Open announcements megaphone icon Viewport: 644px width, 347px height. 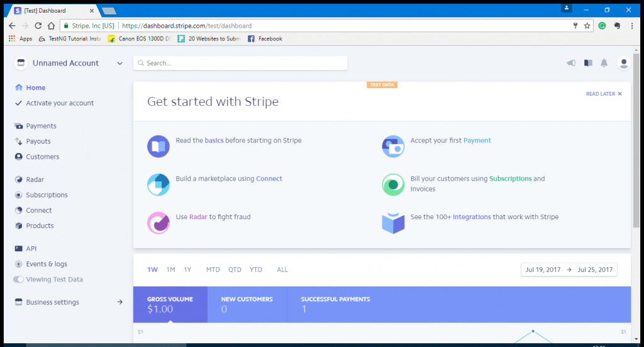pos(571,63)
